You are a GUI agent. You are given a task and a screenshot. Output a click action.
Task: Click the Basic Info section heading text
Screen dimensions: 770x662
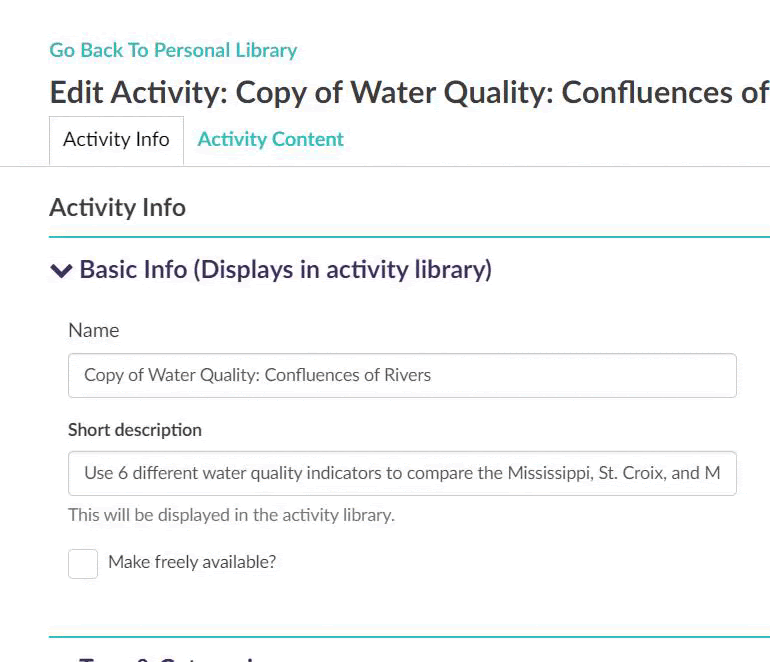[x=285, y=270]
